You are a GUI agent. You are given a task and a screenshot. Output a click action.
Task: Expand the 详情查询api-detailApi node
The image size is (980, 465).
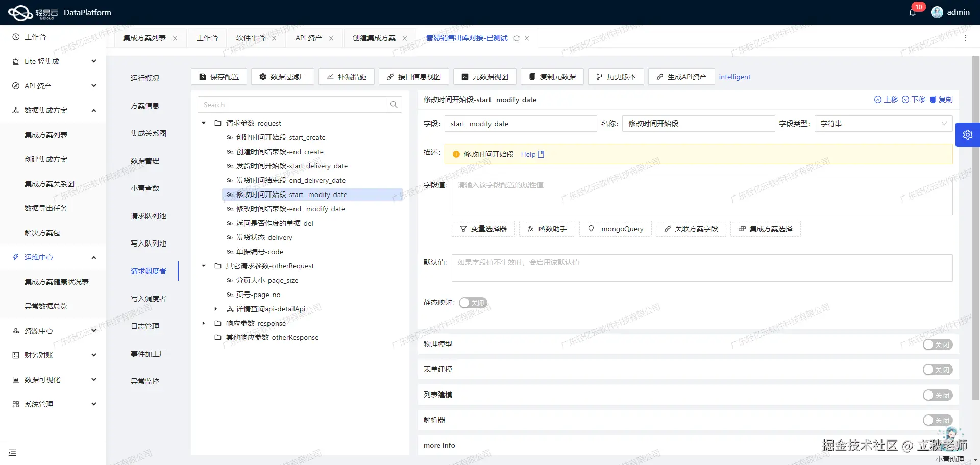pos(215,309)
